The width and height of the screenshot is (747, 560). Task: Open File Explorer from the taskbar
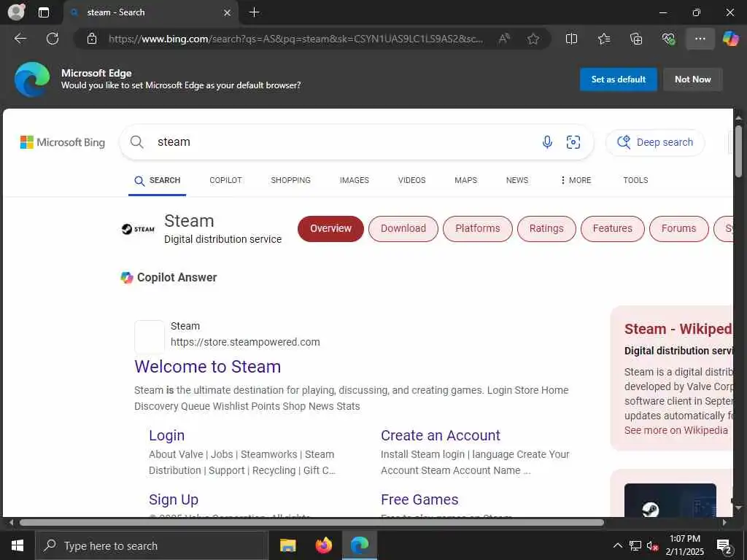click(287, 545)
